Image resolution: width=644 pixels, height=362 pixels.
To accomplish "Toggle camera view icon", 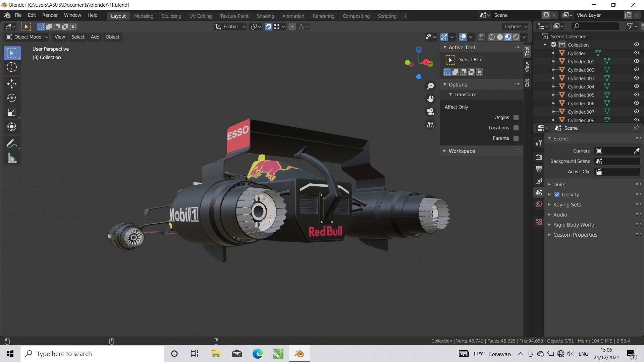I will click(430, 112).
